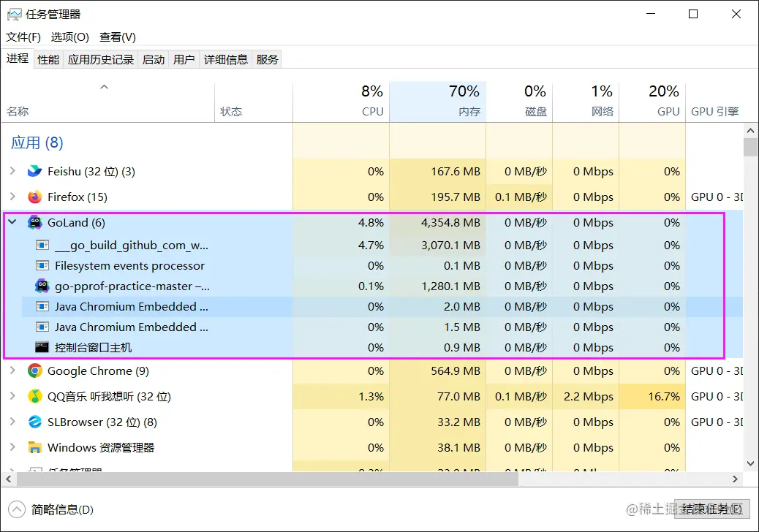Click the Windows 资源管理器 folder icon
759x532 pixels.
point(35,448)
